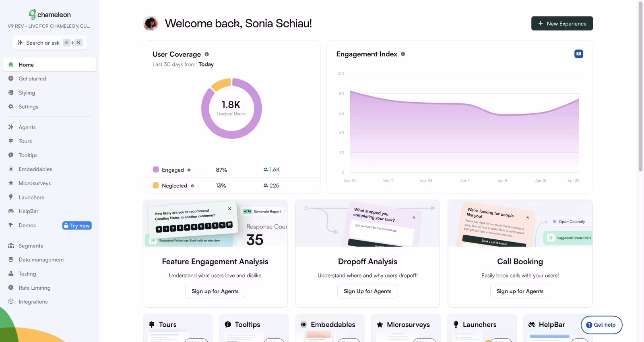The image size is (644, 342).
Task: Open the Launchers card at bottom
Action: (482, 328)
